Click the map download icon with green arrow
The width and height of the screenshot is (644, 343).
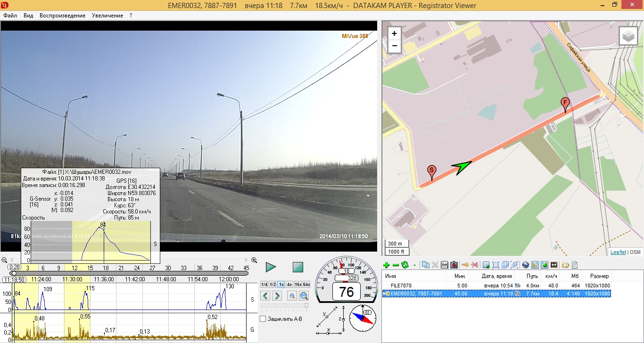tap(545, 265)
